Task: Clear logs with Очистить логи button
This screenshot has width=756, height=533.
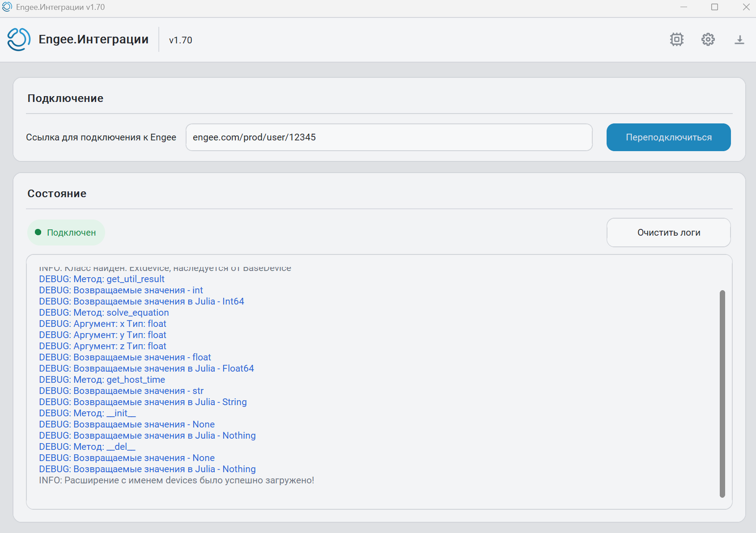Action: [x=669, y=233]
